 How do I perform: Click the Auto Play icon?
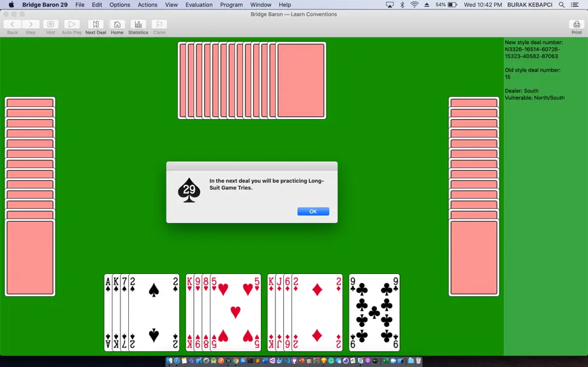point(71,24)
